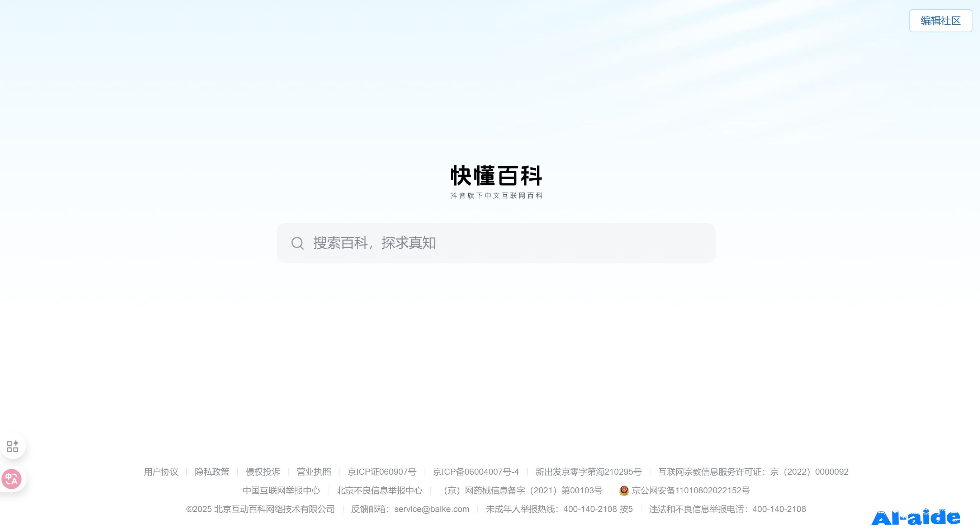Open the 京ICP证060907号 link
980x531 pixels.
pyautogui.click(x=382, y=472)
